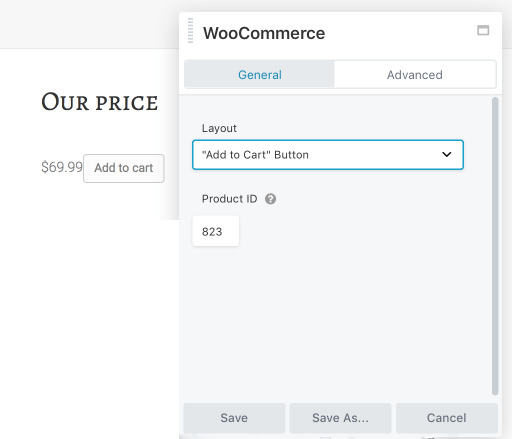
Task: Click the $69.99 price text
Action: tap(62, 167)
